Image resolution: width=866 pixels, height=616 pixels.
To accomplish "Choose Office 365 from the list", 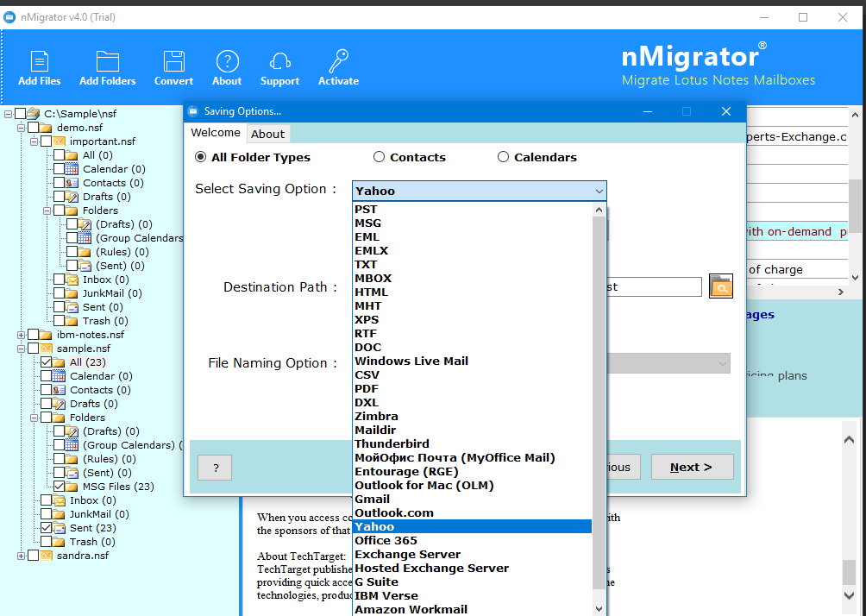I will point(472,541).
